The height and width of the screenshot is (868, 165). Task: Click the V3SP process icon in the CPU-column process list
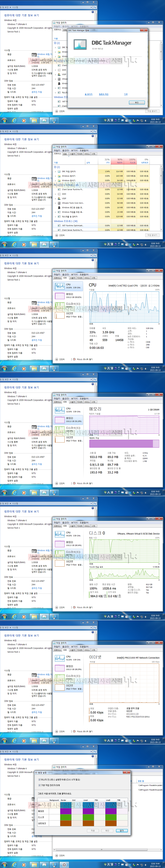pos(59,198)
